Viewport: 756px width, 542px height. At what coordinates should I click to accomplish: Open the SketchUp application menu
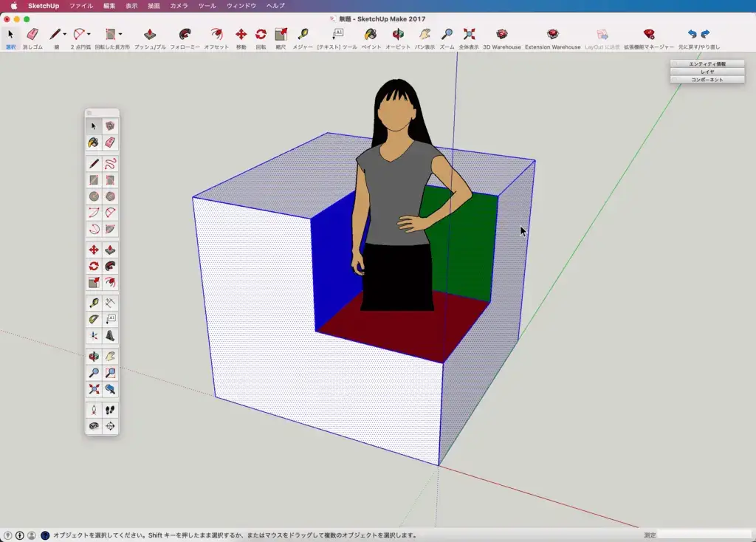coord(44,6)
